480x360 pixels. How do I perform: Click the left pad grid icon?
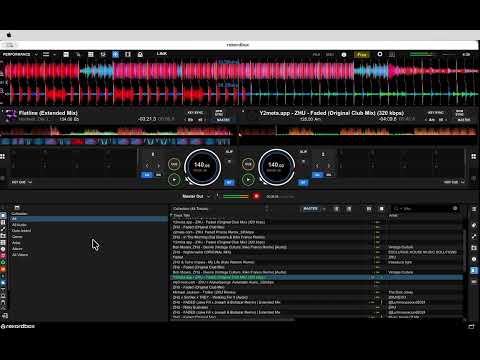pos(3,156)
